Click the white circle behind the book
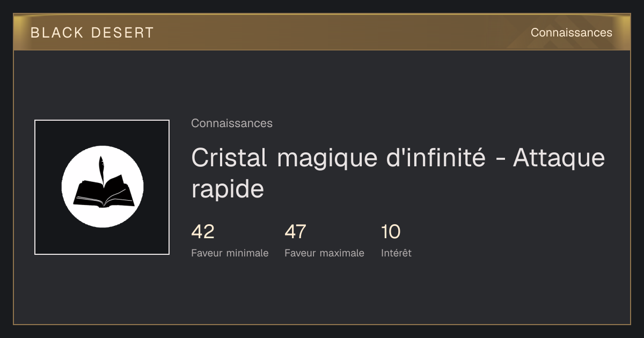Viewport: 644px width, 338px height. click(x=103, y=186)
